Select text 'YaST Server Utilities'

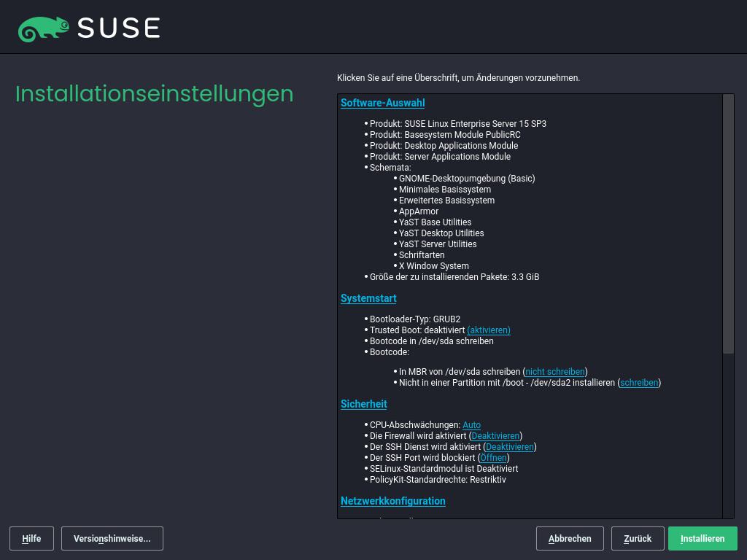(438, 244)
